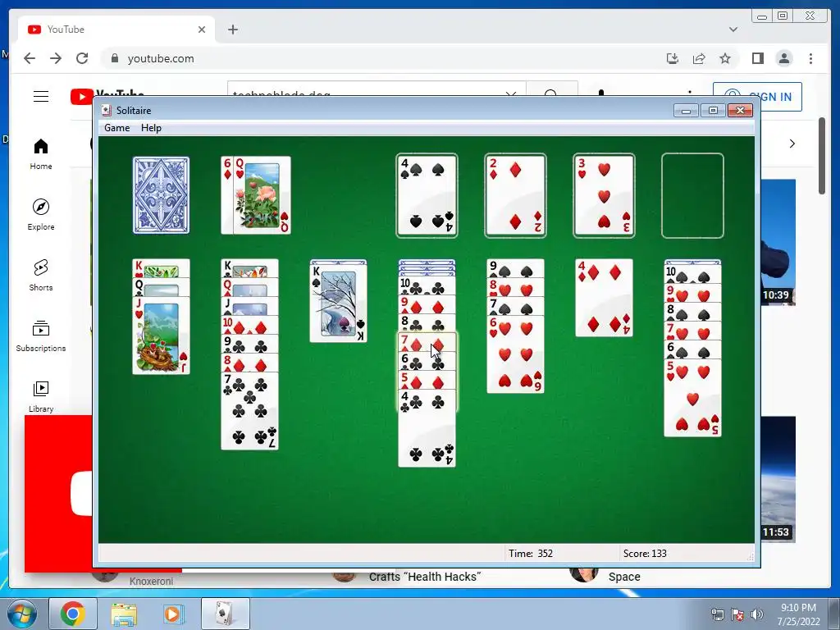Maximize the Solitaire window
Screen dimensions: 840x630
click(x=713, y=111)
